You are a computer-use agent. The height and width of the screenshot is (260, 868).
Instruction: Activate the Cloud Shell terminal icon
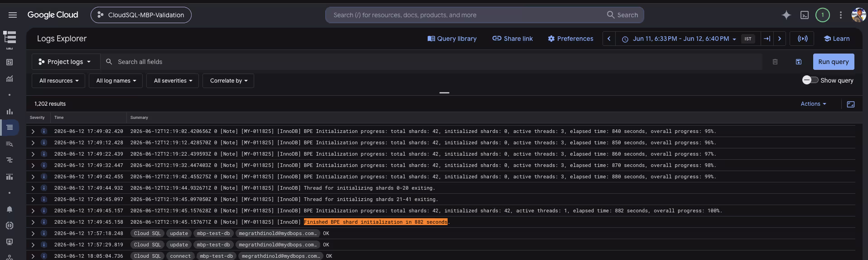coord(805,15)
